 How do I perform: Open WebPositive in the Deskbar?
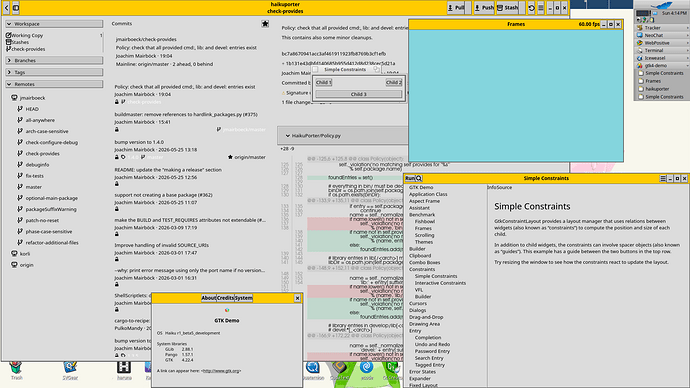[662, 43]
